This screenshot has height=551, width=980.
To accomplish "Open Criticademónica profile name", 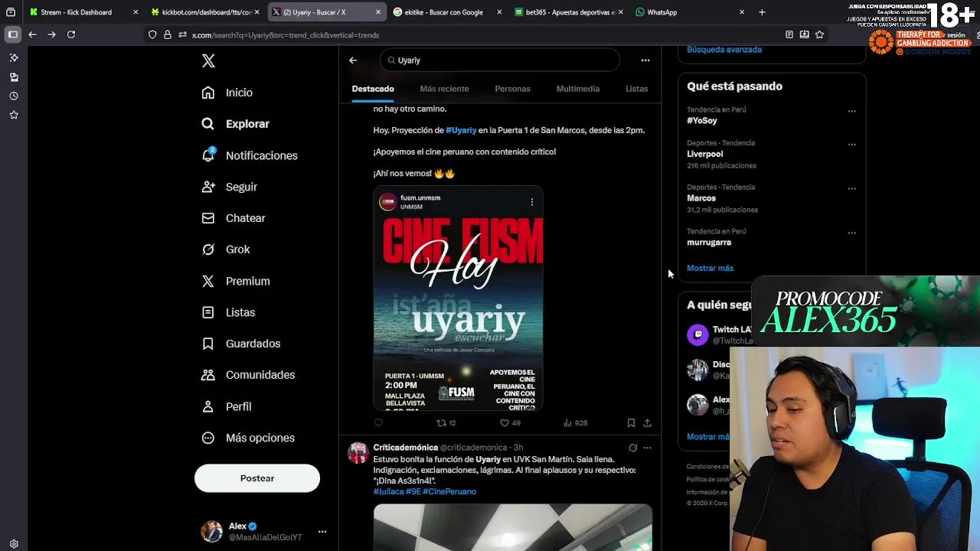I will coord(406,448).
